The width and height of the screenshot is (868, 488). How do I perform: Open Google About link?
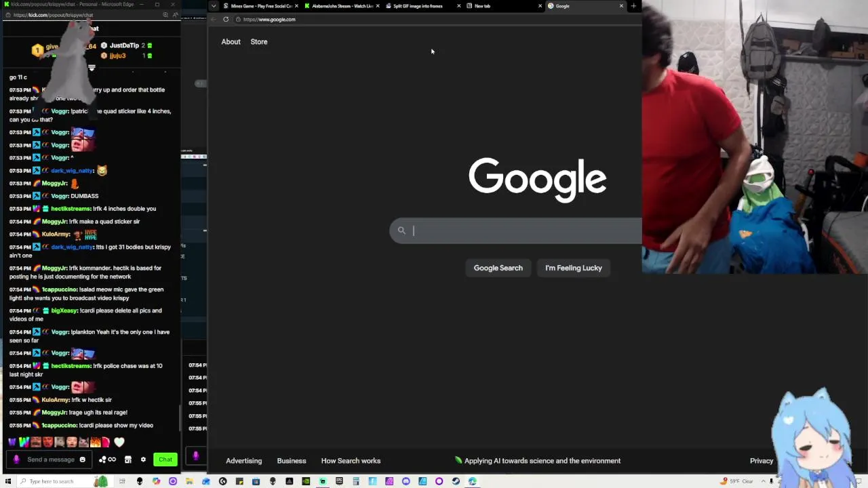pos(231,41)
